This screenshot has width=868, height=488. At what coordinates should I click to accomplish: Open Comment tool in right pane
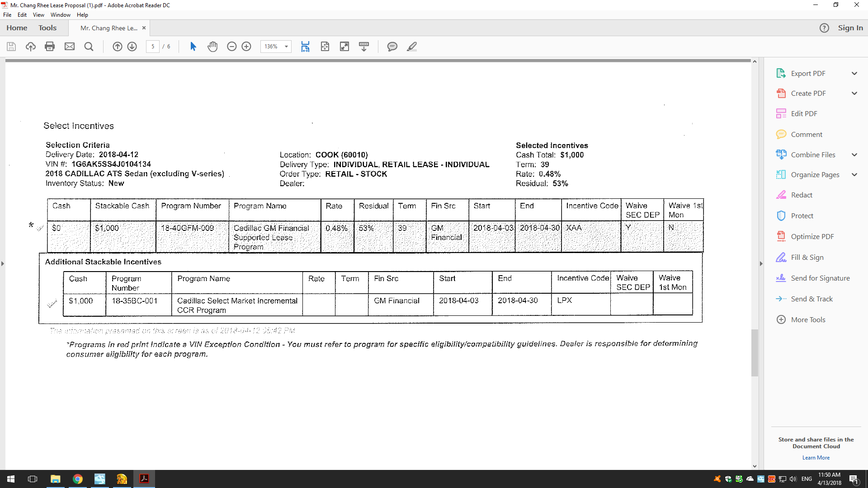pos(807,135)
